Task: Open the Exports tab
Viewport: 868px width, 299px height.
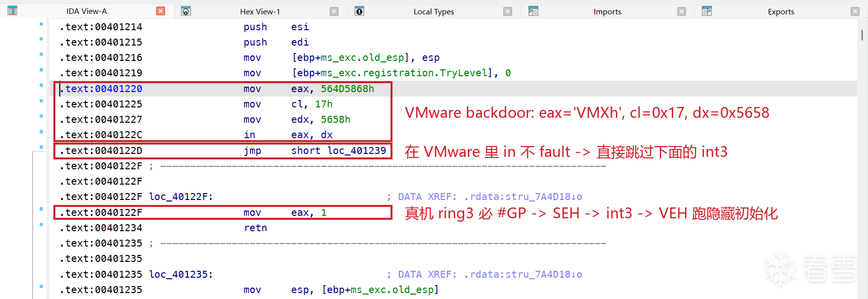Action: [x=781, y=11]
